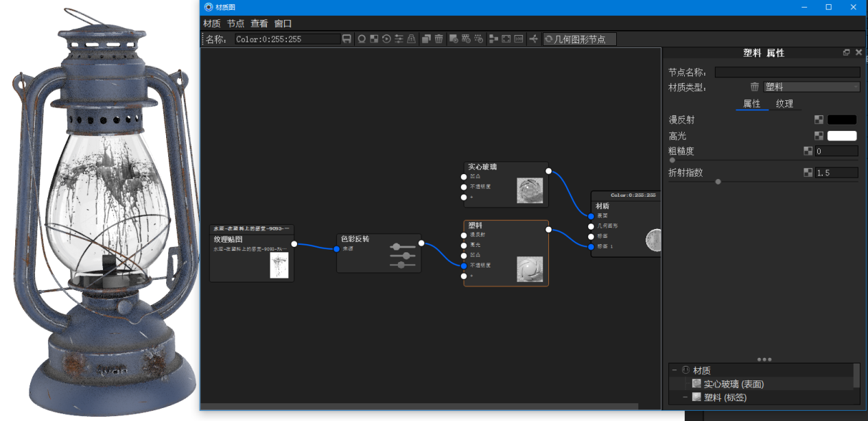Add a material node via sphere icon
This screenshot has width=868, height=421.
(x=362, y=39)
